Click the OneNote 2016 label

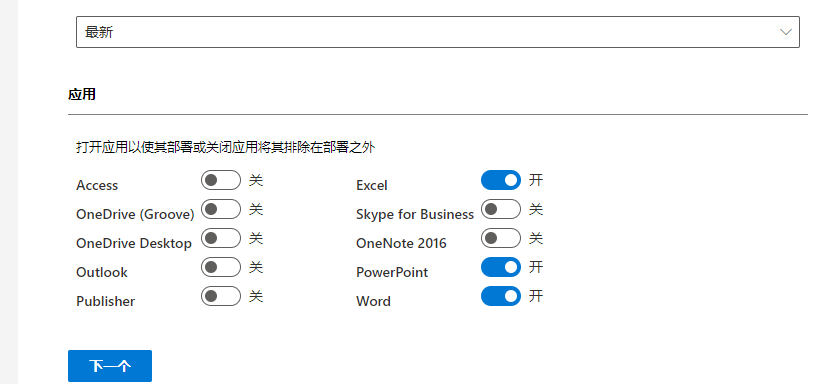click(402, 243)
